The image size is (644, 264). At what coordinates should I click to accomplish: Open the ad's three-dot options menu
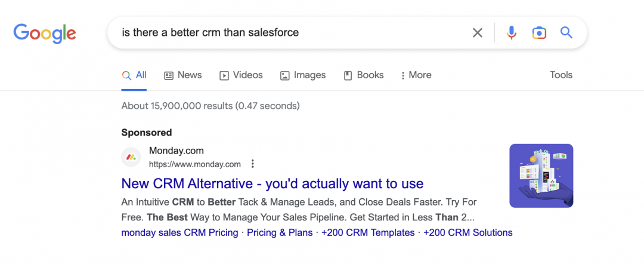(x=253, y=164)
